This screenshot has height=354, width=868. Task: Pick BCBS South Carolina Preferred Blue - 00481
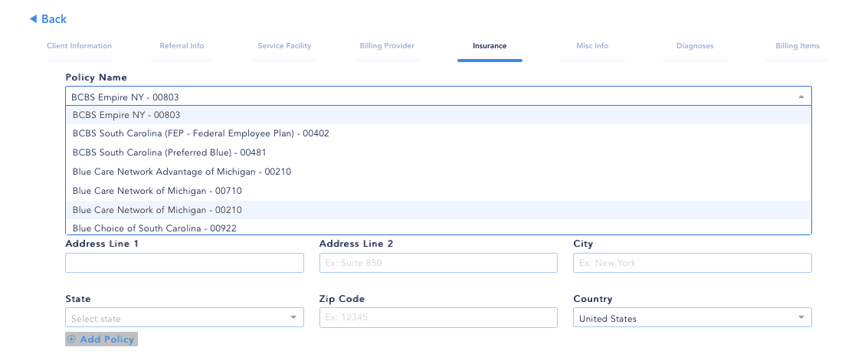point(438,152)
